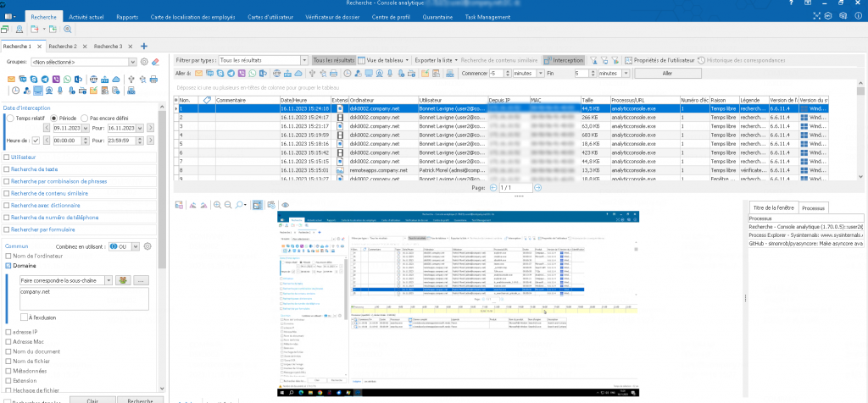Expand the Groupes dropdown list
Screen dimensions: 868x403
click(x=132, y=62)
